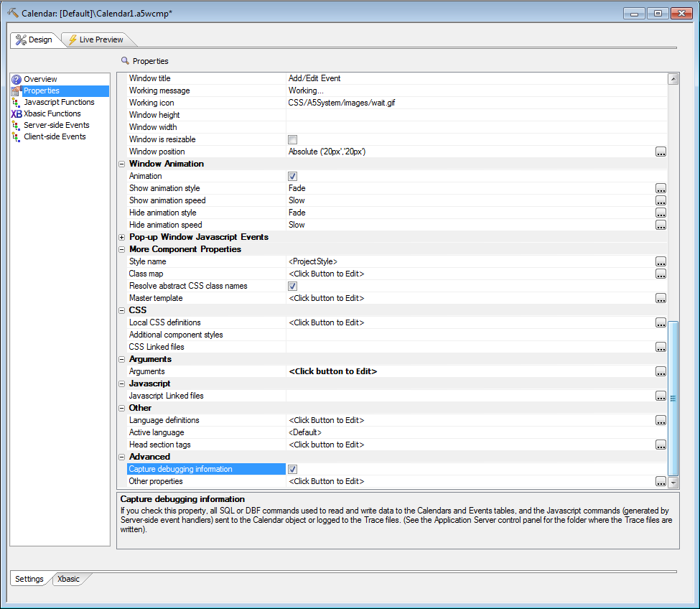The width and height of the screenshot is (700, 609).
Task: Click the Class map Click Button to Edit value
Action: pos(327,274)
